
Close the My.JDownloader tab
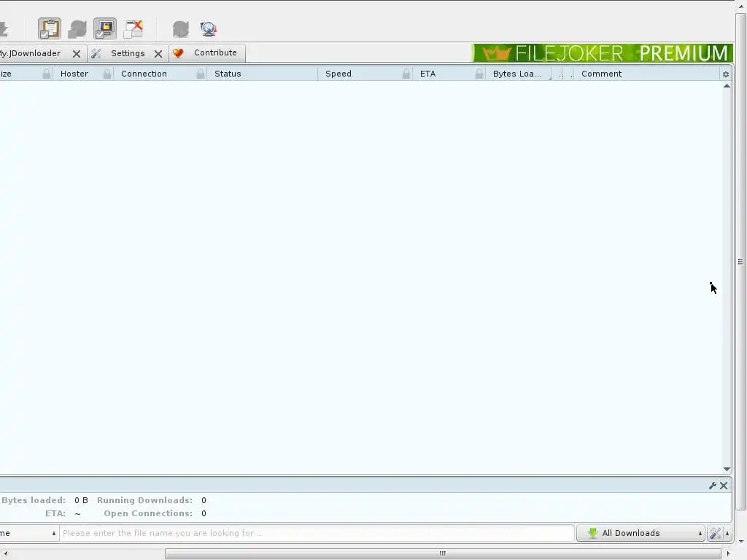pyautogui.click(x=76, y=54)
